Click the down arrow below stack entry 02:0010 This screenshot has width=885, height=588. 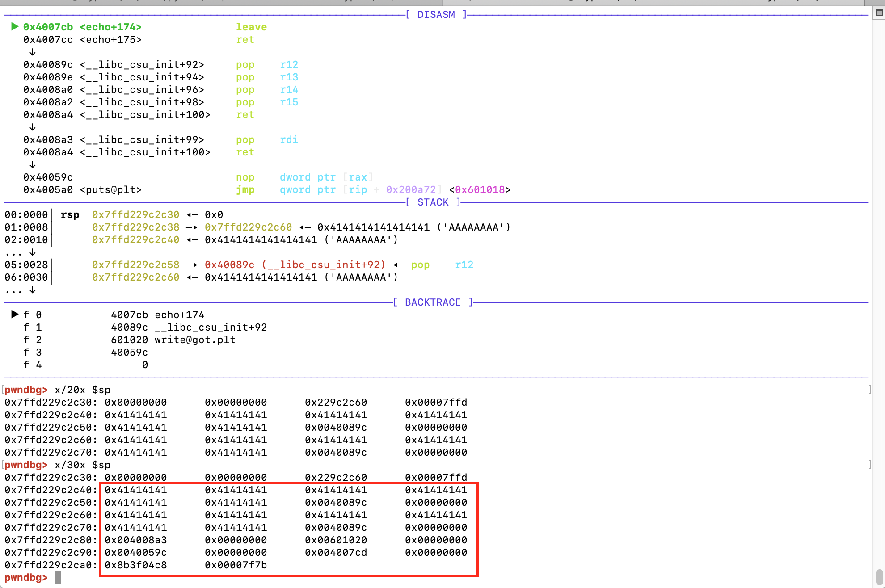(x=33, y=252)
